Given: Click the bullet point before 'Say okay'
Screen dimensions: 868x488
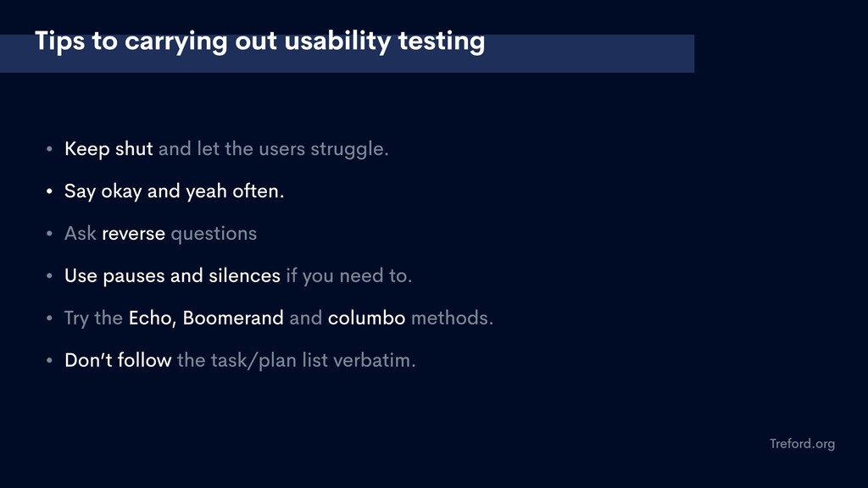Looking at the screenshot, I should click(x=49, y=191).
